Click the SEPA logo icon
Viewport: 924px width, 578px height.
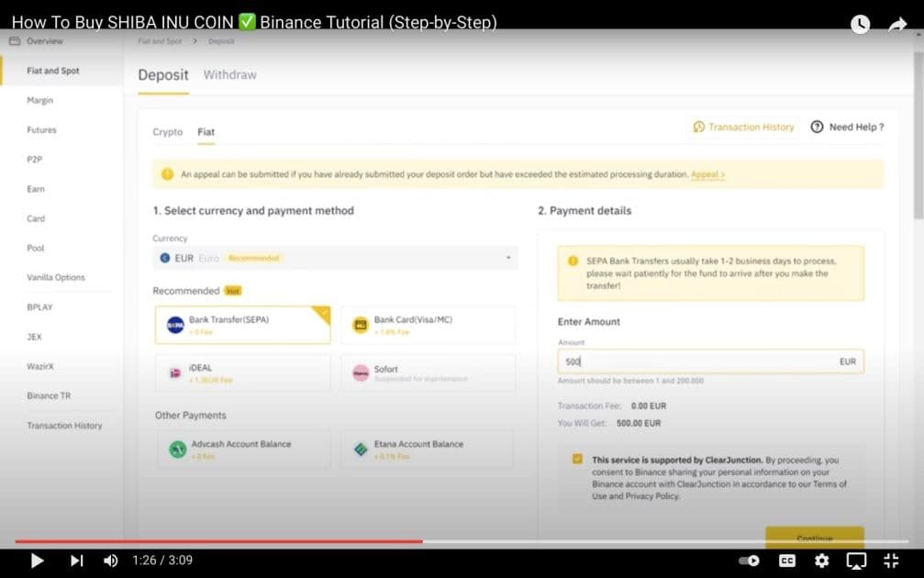coord(175,325)
